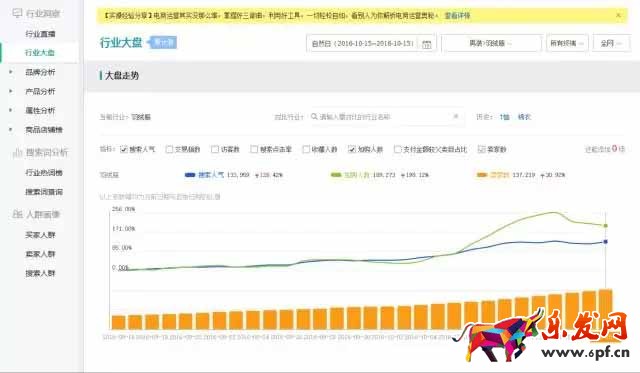This screenshot has width=640, height=373.
Task: Open 买家人群 in the sidebar
Action: click(x=40, y=235)
